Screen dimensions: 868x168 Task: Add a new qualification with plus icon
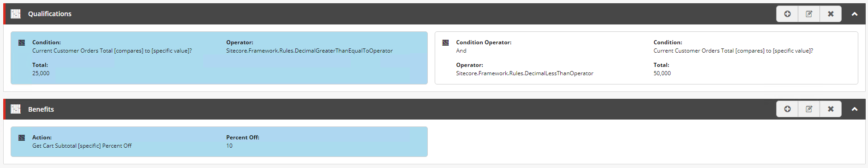pos(787,14)
